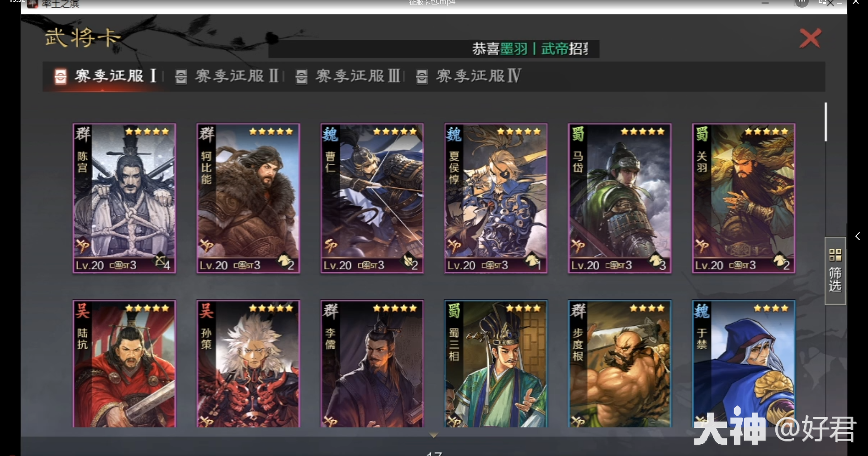868x456 pixels.
Task: Click the SP emblem on 夏侯惇 card
Action: pyautogui.click(x=454, y=246)
